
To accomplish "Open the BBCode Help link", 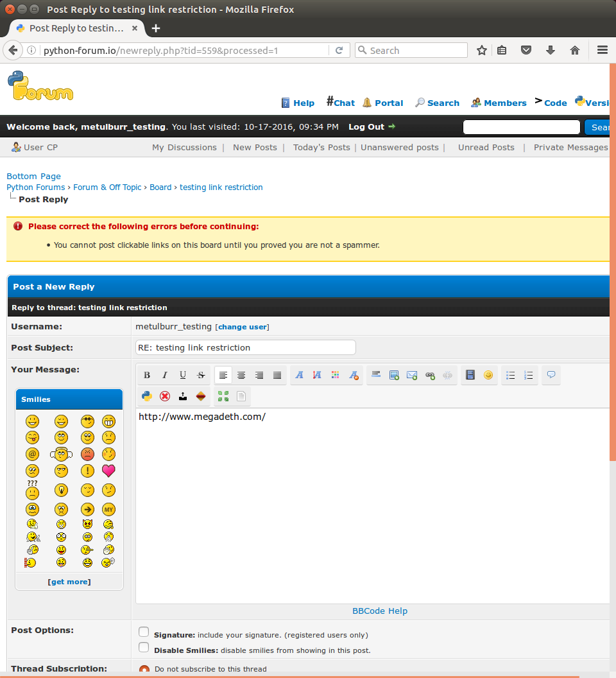I will pyautogui.click(x=380, y=611).
